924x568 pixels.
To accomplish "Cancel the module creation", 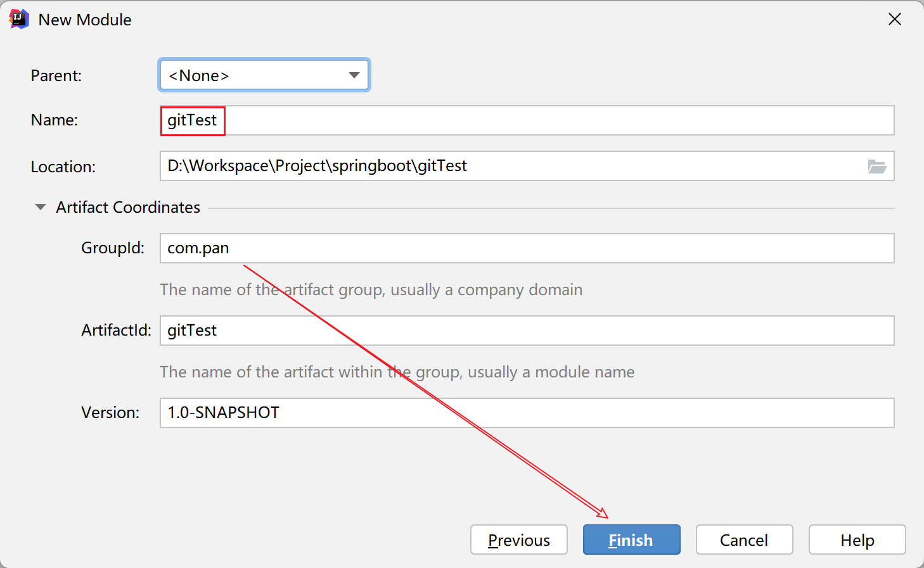I will click(744, 540).
